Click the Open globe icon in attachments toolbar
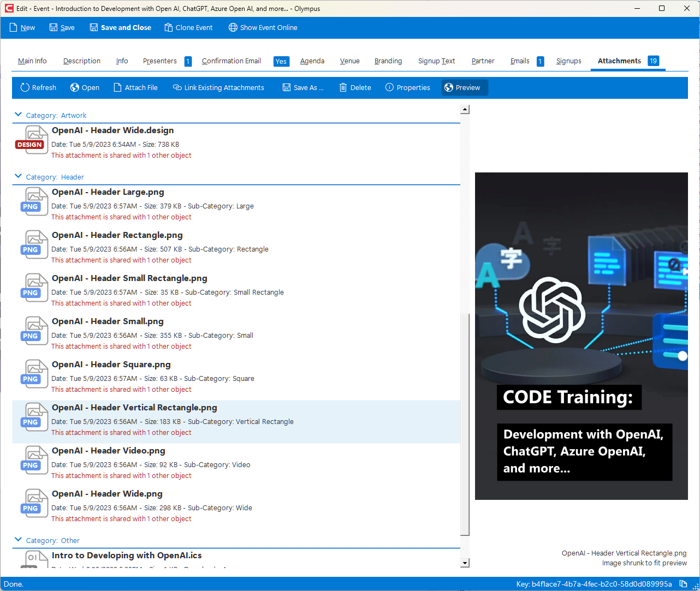The width and height of the screenshot is (700, 591). [x=75, y=87]
